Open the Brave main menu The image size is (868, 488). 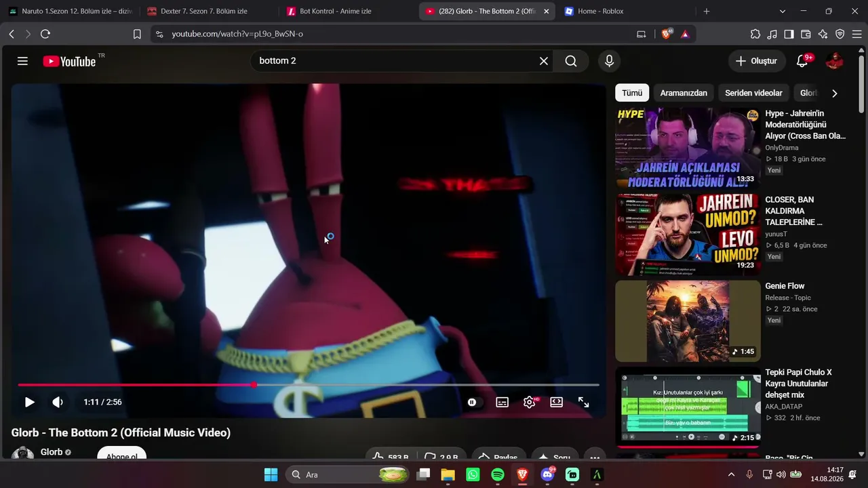click(856, 34)
